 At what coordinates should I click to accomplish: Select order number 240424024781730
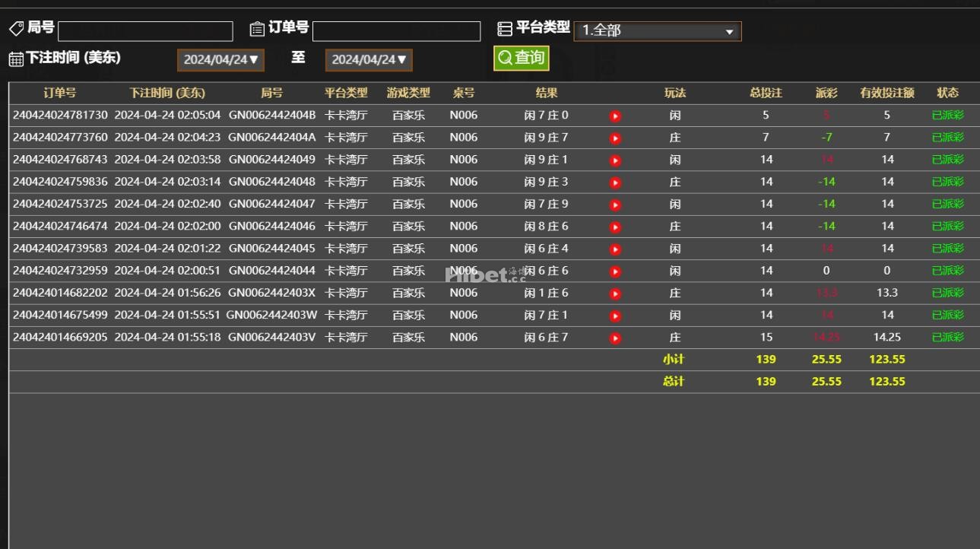point(60,116)
